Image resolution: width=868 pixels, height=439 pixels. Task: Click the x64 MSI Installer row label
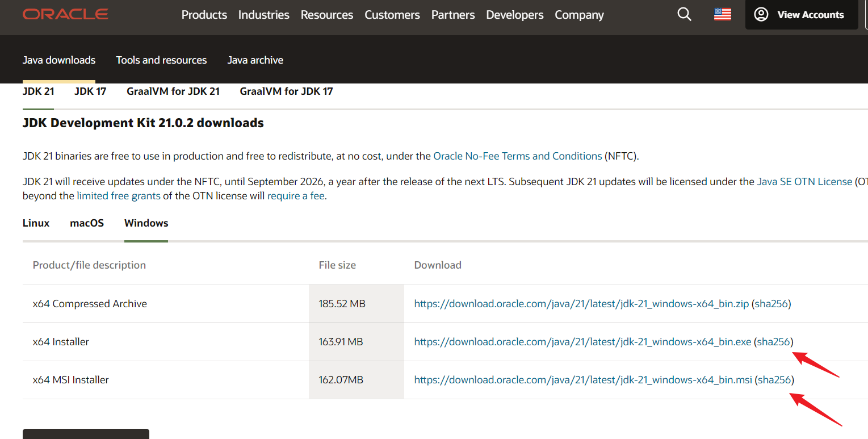click(71, 380)
